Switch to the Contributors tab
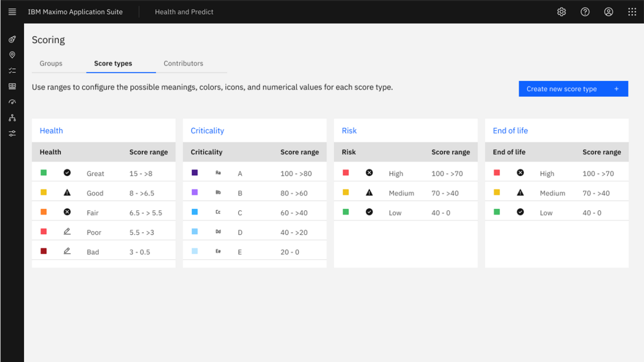Screen dimensions: 644x362 coord(183,63)
